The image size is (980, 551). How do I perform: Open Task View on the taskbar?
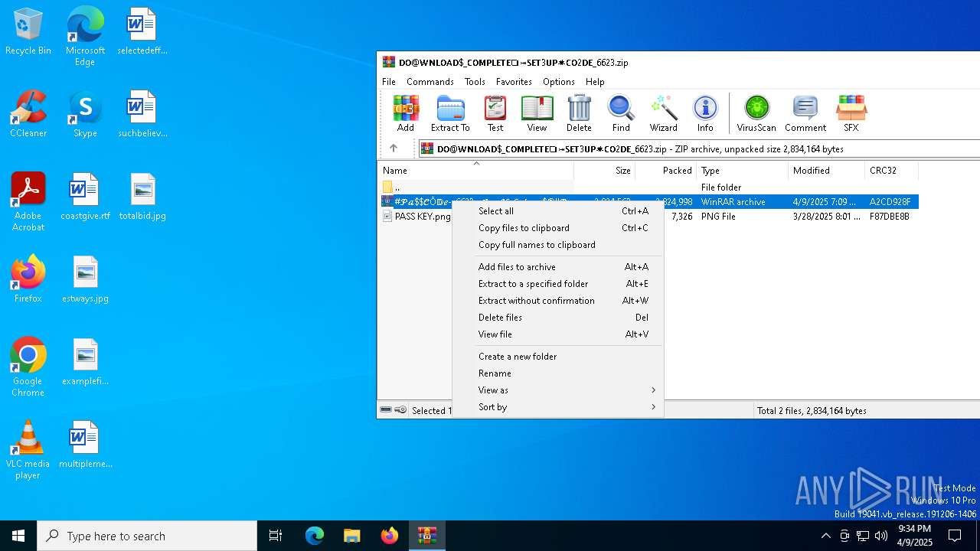click(x=276, y=536)
